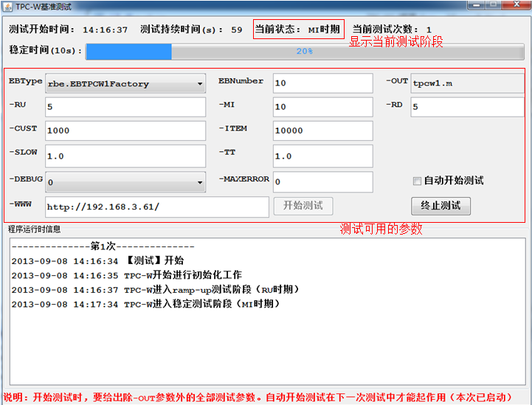Click the 稳定时间 progress bar at 20%
Viewport: 532px width, 405px height.
(x=305, y=52)
